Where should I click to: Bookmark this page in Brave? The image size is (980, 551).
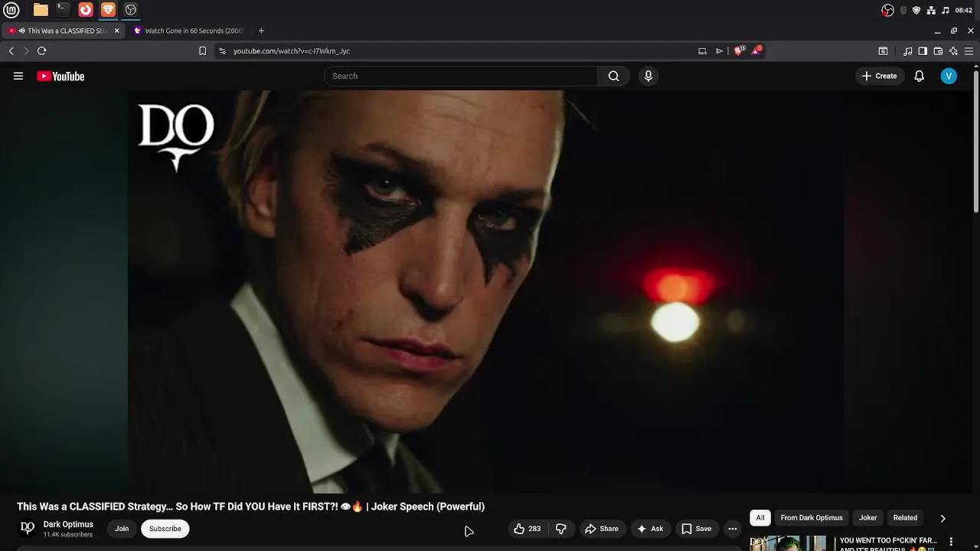point(202,51)
